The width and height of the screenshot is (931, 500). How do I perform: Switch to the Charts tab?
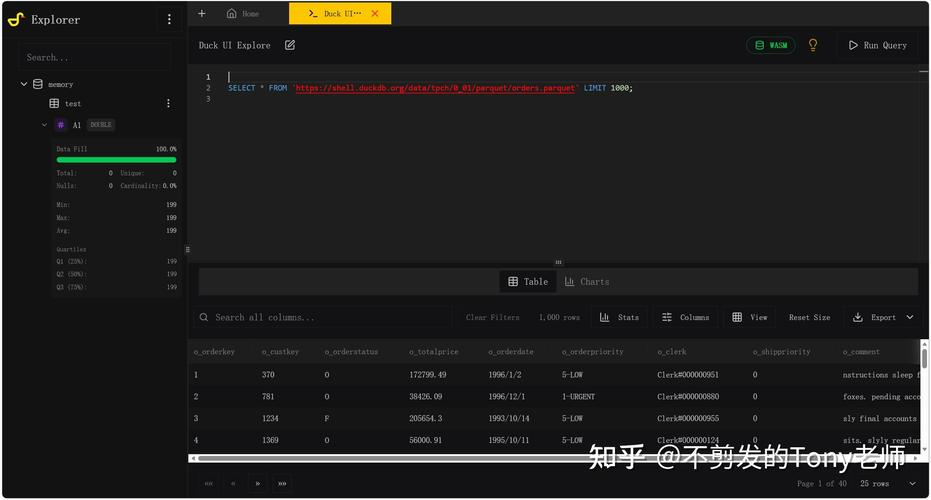click(587, 282)
